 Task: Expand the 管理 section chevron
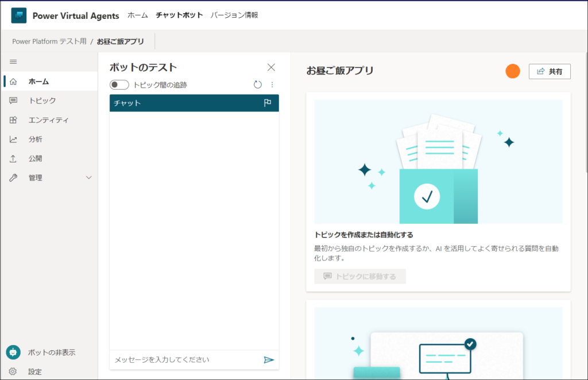[x=89, y=177]
